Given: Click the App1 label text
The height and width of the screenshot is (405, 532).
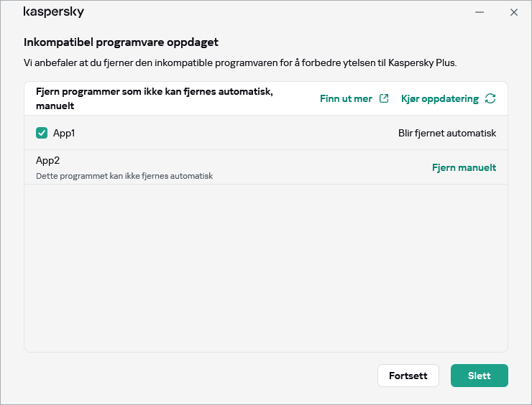Looking at the screenshot, I should coord(64,133).
